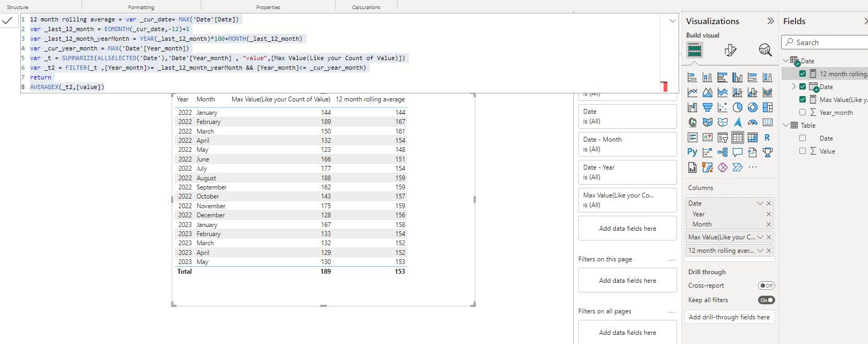The height and width of the screenshot is (344, 868).
Task: Search fields in the Fields pane
Action: (x=825, y=42)
